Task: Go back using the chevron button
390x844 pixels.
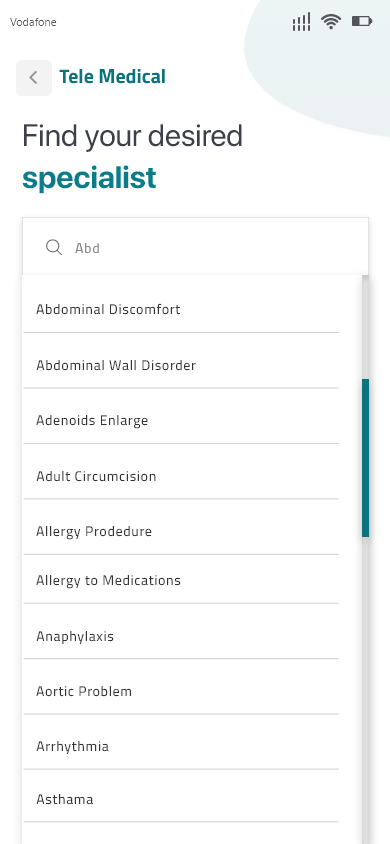Action: click(34, 78)
